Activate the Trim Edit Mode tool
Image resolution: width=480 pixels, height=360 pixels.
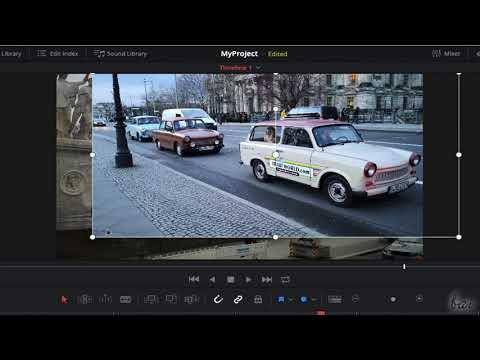point(85,299)
